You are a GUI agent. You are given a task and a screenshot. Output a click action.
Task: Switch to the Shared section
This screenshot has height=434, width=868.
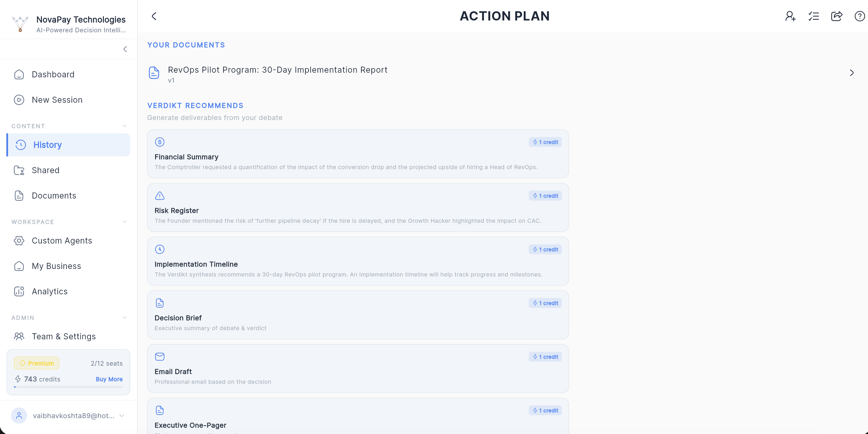pos(46,170)
